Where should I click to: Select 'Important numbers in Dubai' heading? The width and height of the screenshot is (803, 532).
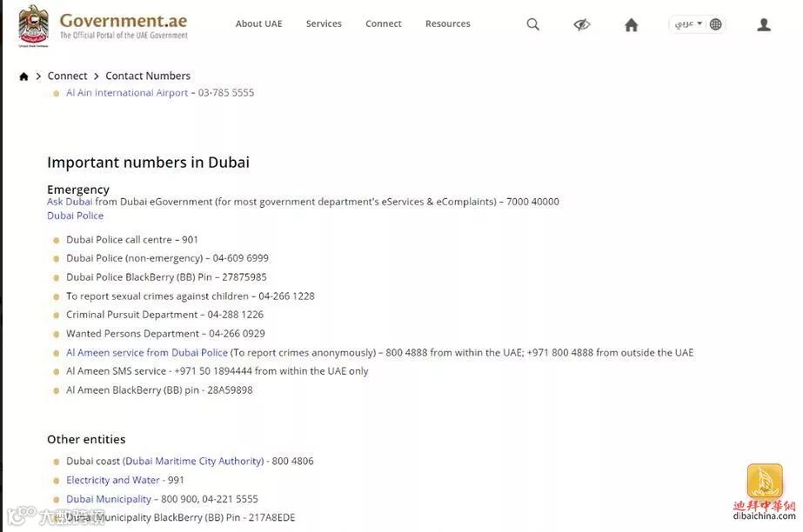[x=149, y=163]
